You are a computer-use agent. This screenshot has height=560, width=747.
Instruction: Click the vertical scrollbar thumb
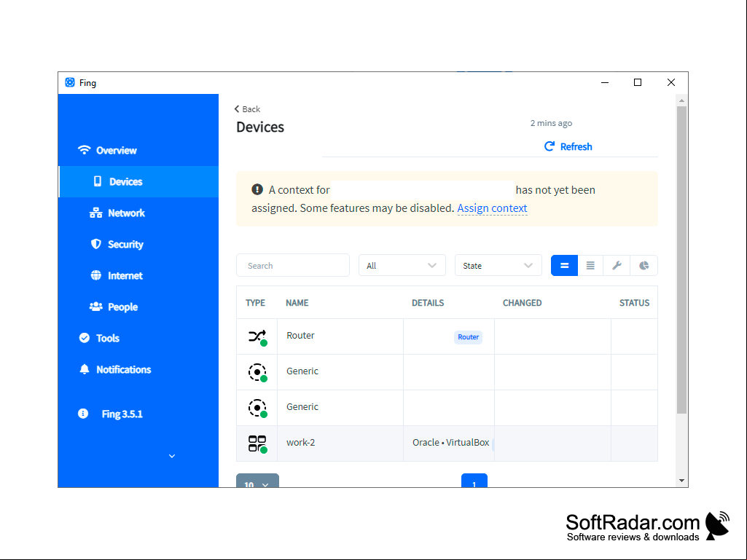click(681, 260)
